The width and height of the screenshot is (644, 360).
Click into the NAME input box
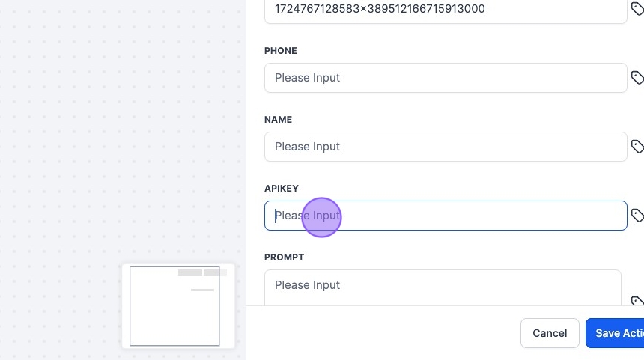pyautogui.click(x=445, y=147)
